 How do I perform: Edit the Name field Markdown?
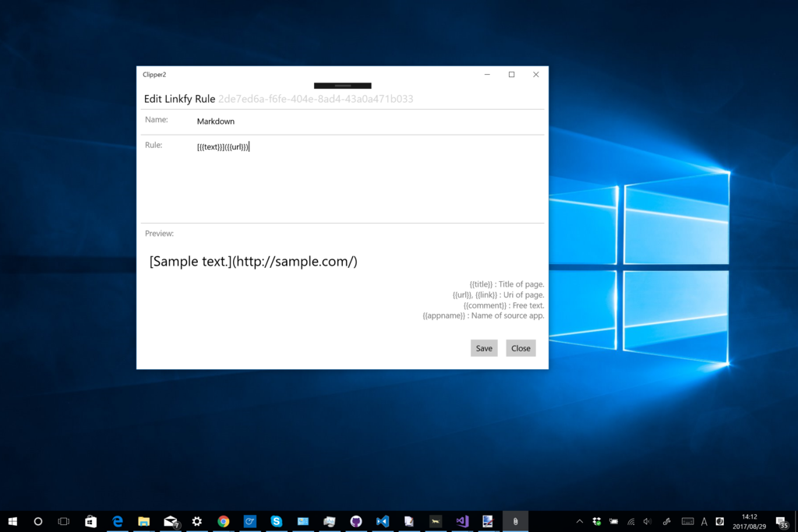pos(369,122)
